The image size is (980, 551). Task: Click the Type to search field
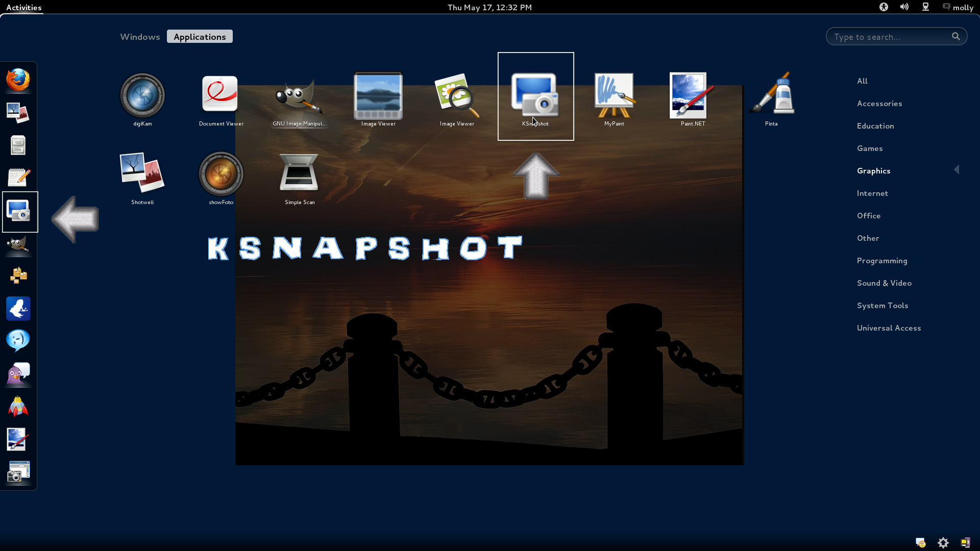point(896,36)
